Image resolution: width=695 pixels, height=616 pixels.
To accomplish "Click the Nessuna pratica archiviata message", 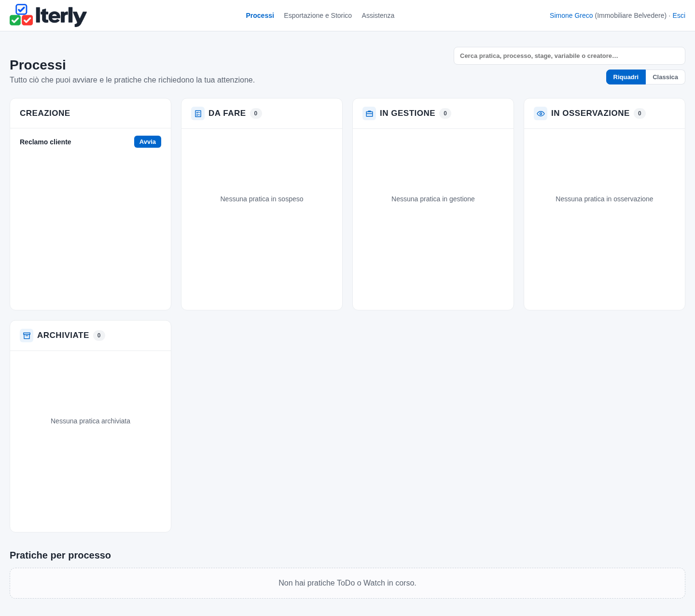I will 90,421.
